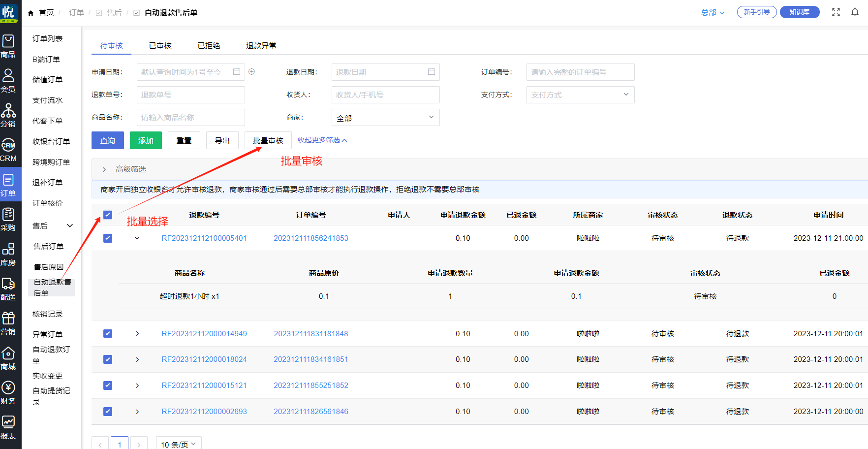Viewport: 868px width, 449px height.
Task: Open the 支付方式 dropdown
Action: coord(580,95)
